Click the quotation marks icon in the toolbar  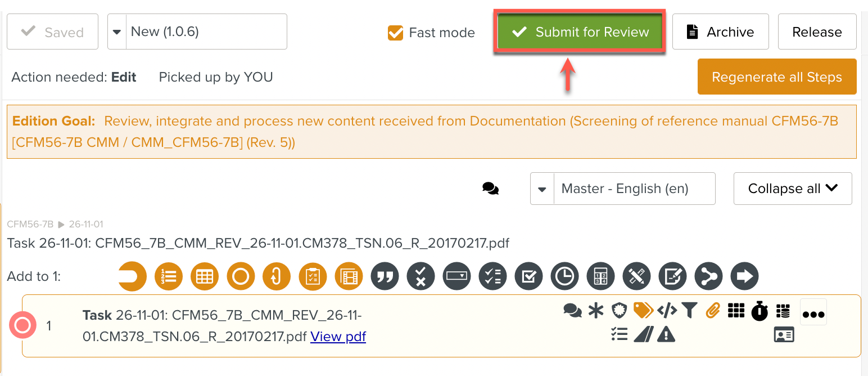click(x=385, y=276)
